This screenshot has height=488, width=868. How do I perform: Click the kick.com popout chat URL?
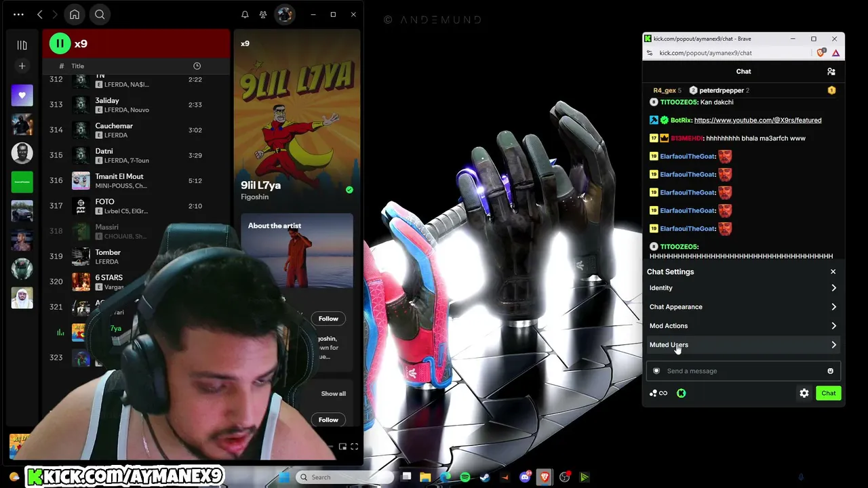(x=705, y=53)
